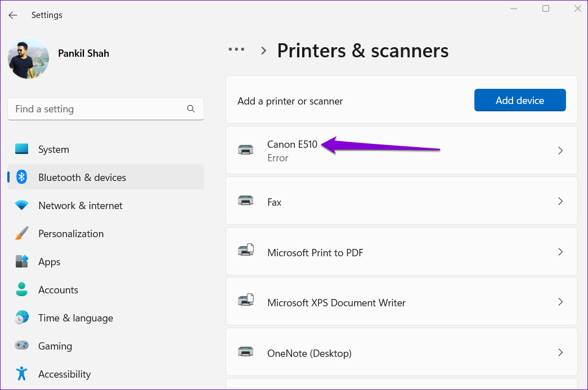Click the Gaming controller icon
This screenshot has width=588, height=390.
[x=21, y=346]
